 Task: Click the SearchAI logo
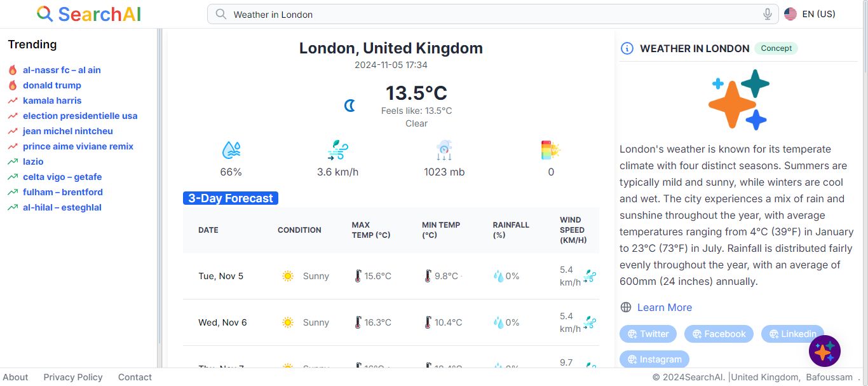[89, 14]
